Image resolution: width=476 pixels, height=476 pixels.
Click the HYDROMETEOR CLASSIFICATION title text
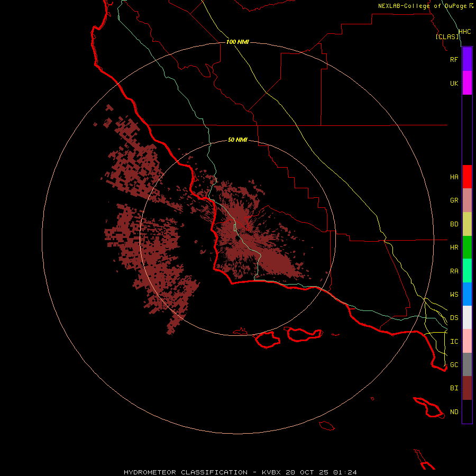pyautogui.click(x=186, y=472)
